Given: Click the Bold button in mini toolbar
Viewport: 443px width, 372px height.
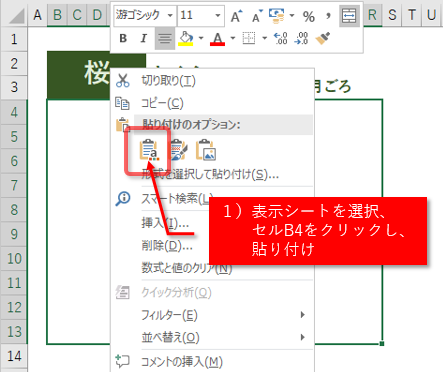Looking at the screenshot, I should click(123, 39).
